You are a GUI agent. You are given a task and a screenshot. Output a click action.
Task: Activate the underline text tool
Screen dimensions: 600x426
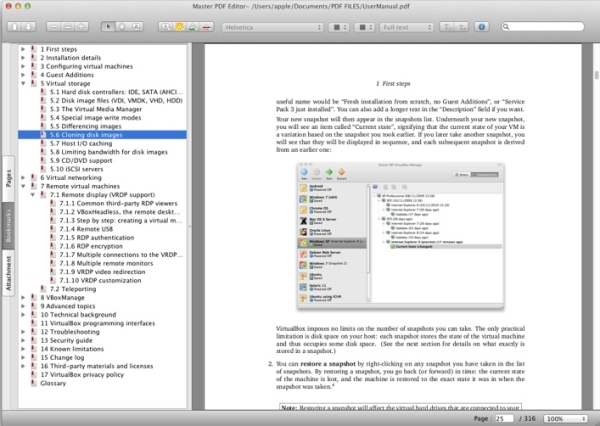[193, 27]
